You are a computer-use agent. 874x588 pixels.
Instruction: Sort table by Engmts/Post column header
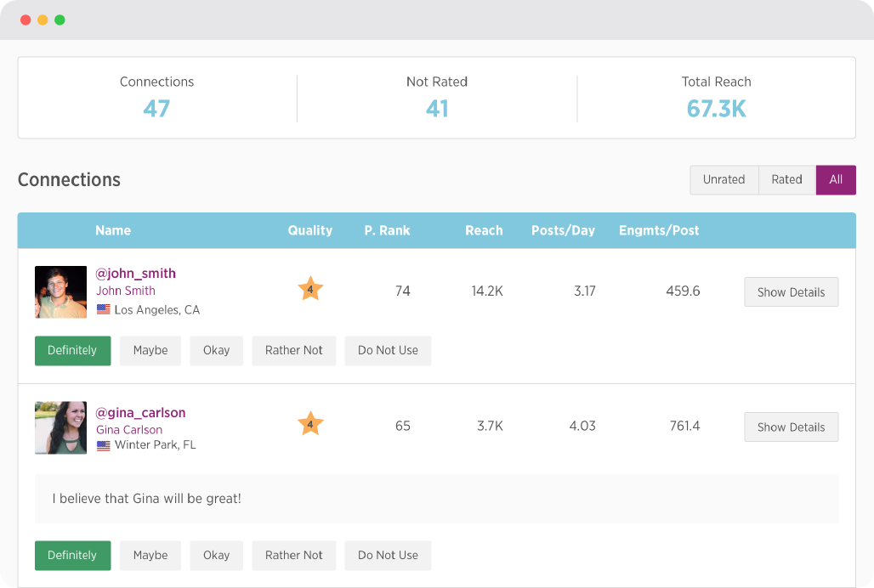point(659,230)
